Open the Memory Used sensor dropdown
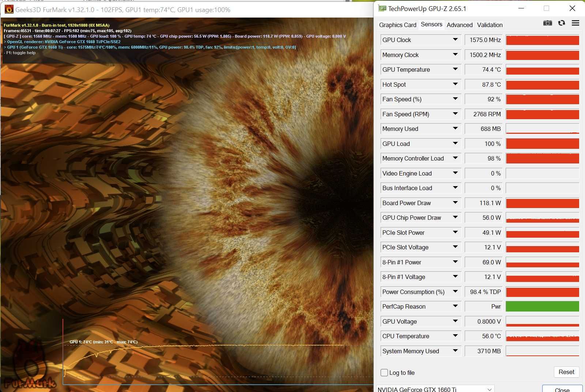This screenshot has width=585, height=392. pyautogui.click(x=455, y=128)
